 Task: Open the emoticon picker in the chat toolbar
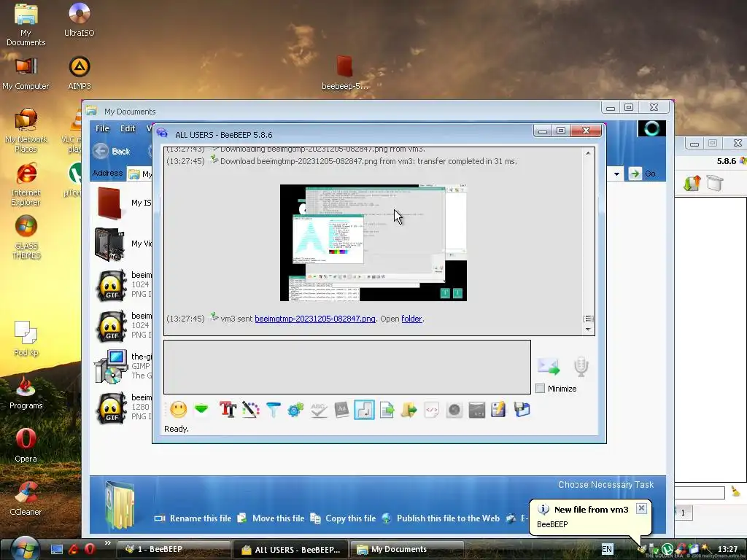(179, 410)
